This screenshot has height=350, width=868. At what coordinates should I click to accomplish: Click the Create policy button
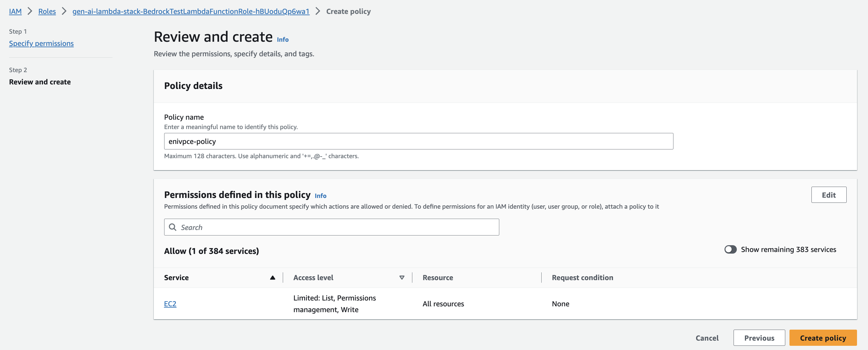pyautogui.click(x=822, y=337)
